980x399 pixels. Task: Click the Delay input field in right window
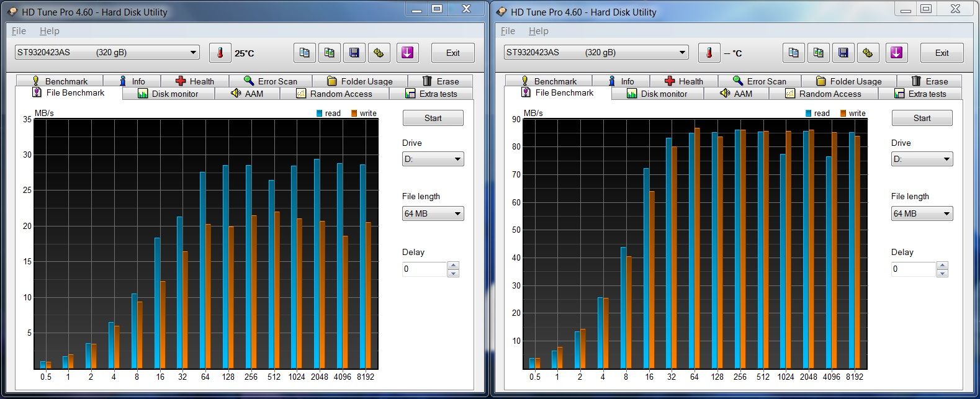(x=913, y=269)
